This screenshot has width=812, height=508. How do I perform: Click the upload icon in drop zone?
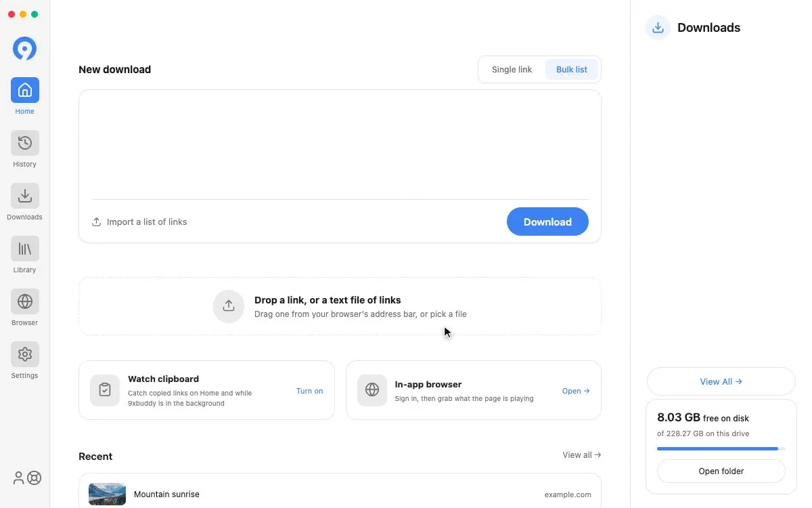tap(229, 306)
